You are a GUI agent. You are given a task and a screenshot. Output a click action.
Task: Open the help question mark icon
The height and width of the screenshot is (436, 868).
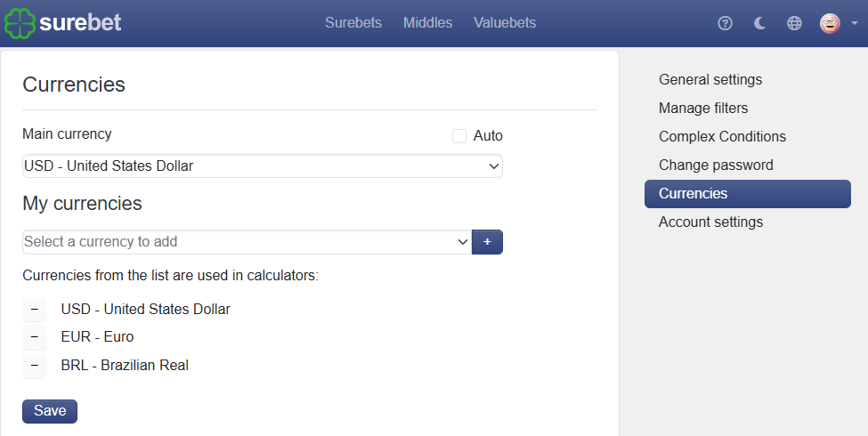click(x=725, y=23)
